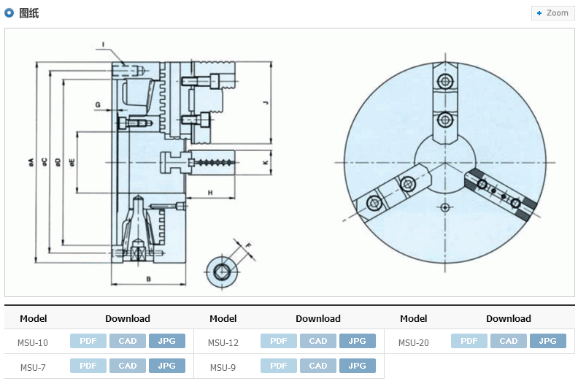Download MSU-10 CAD file
Viewport: 578px width, 392px height.
[128, 341]
